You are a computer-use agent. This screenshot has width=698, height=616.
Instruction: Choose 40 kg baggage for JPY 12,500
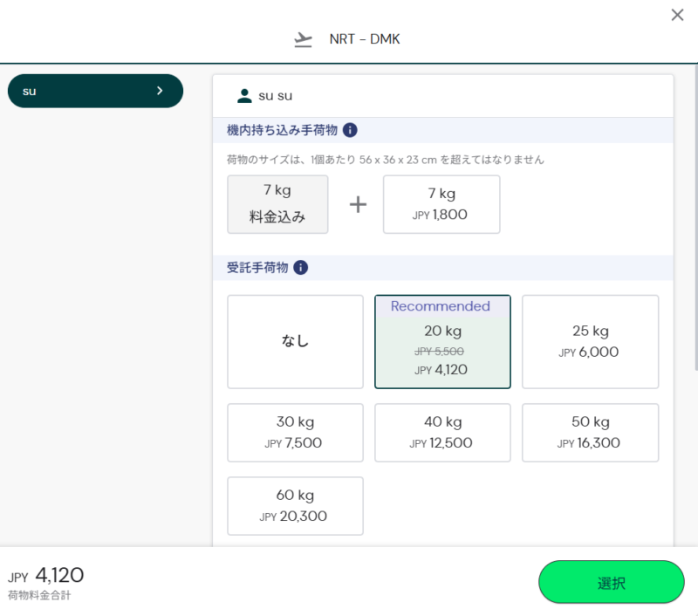[442, 433]
